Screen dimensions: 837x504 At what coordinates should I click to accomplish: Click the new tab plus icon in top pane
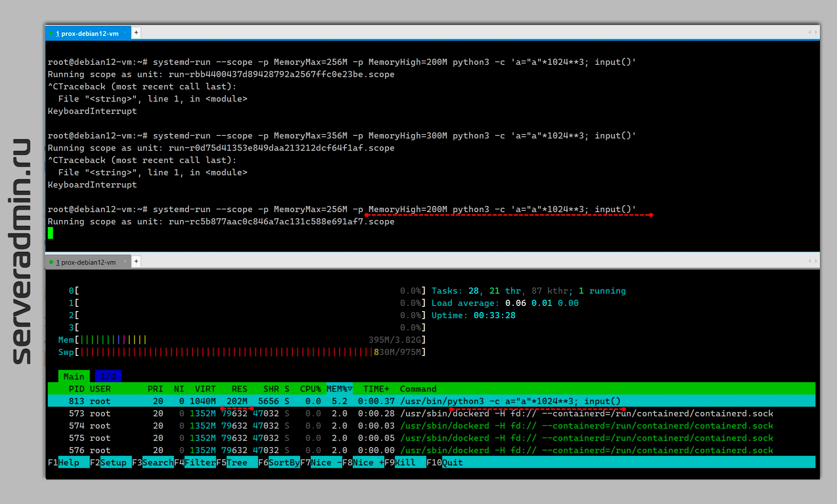[136, 33]
